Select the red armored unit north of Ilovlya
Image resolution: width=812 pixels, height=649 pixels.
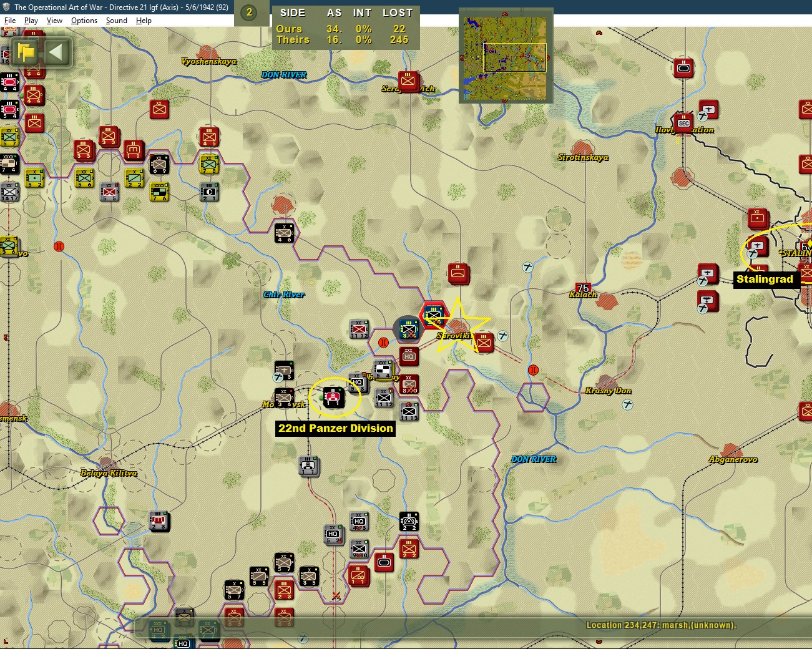coord(684,68)
